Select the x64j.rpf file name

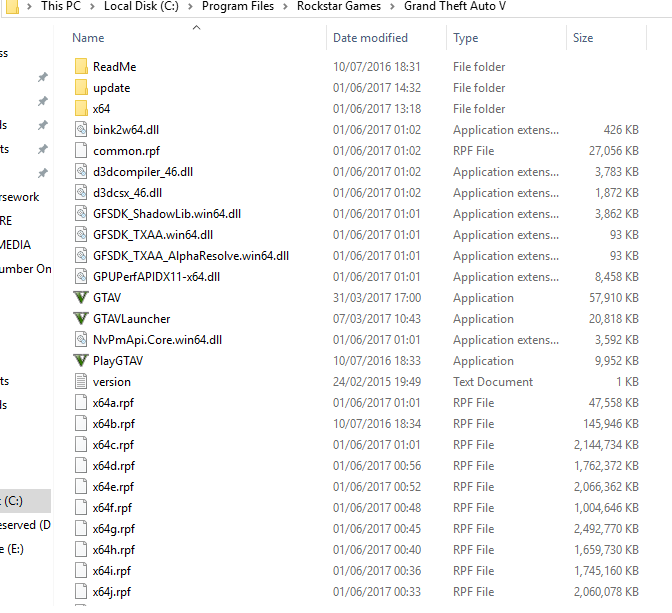112,592
